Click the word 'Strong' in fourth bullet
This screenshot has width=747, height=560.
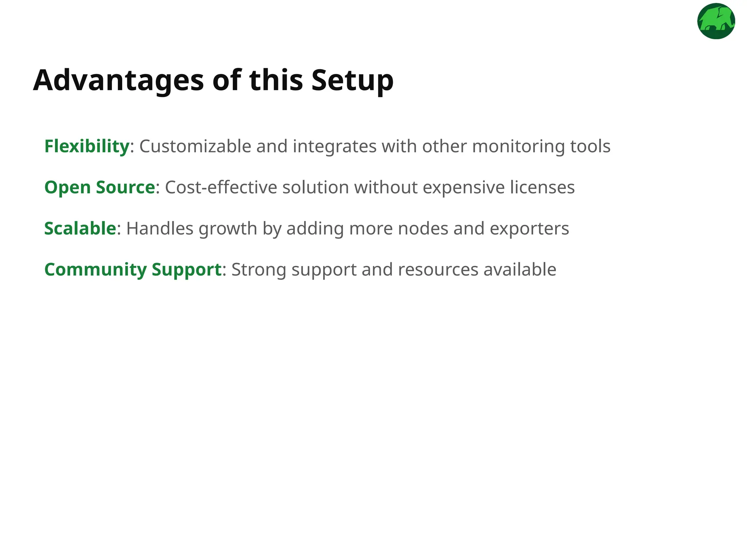(259, 271)
